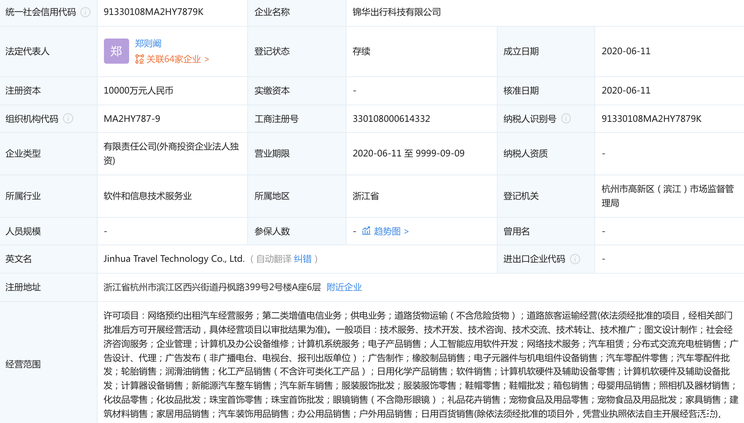The height and width of the screenshot is (423, 744).
Task: Click info icon beside 纳税人识别号
Action: 566,118
